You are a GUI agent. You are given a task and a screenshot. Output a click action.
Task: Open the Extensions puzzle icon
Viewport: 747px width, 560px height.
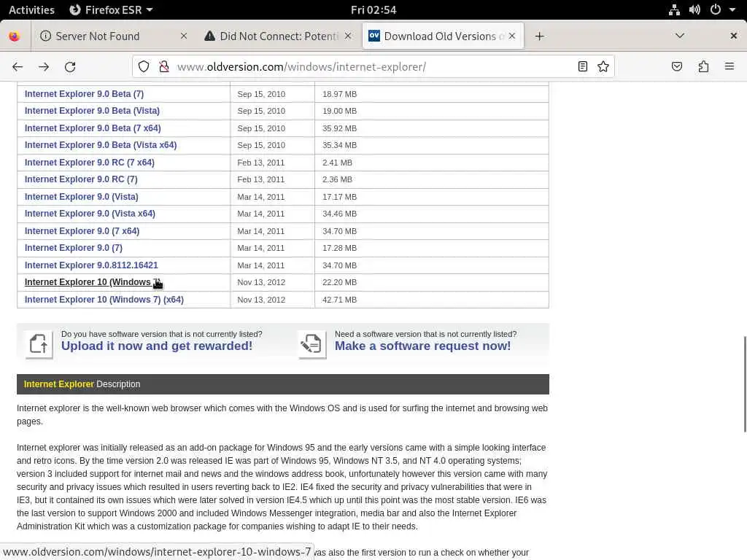coord(703,66)
